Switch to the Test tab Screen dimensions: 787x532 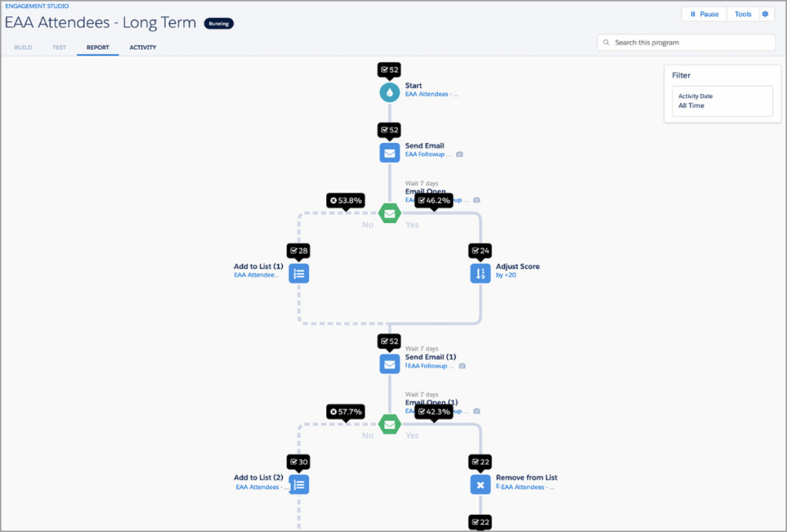tap(59, 48)
